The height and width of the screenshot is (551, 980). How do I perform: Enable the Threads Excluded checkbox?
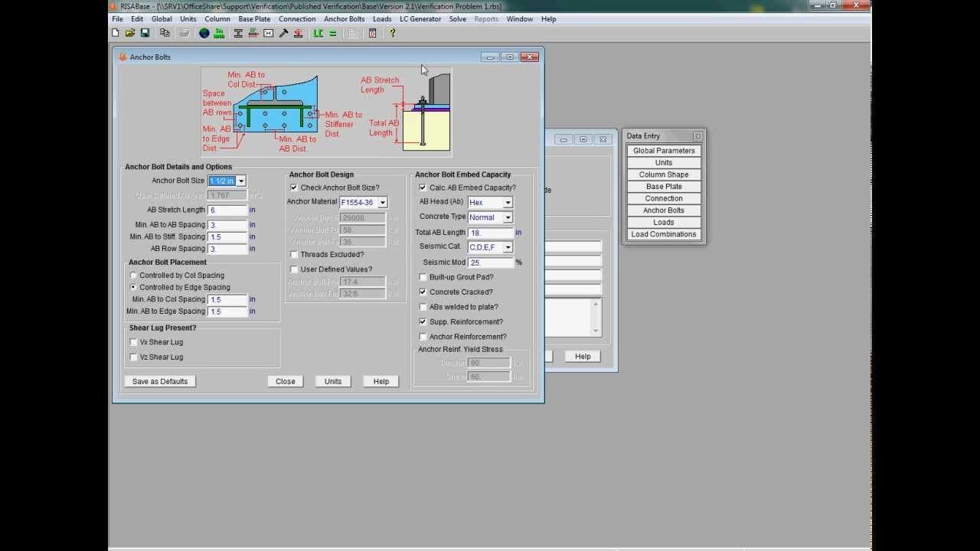294,255
